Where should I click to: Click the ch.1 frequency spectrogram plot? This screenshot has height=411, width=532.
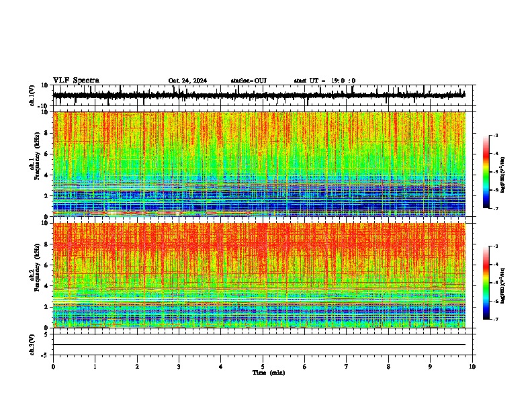tap(259, 164)
